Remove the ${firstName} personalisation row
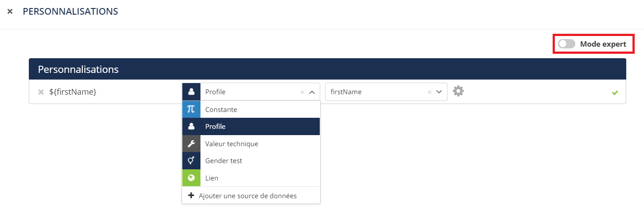 click(41, 92)
